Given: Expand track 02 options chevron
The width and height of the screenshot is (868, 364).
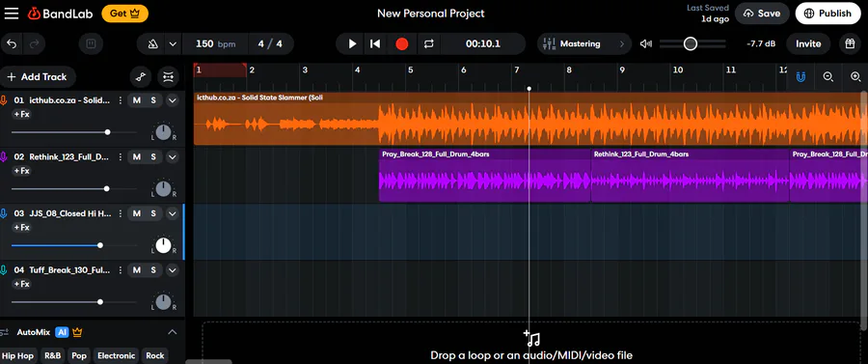Looking at the screenshot, I should pyautogui.click(x=173, y=156).
